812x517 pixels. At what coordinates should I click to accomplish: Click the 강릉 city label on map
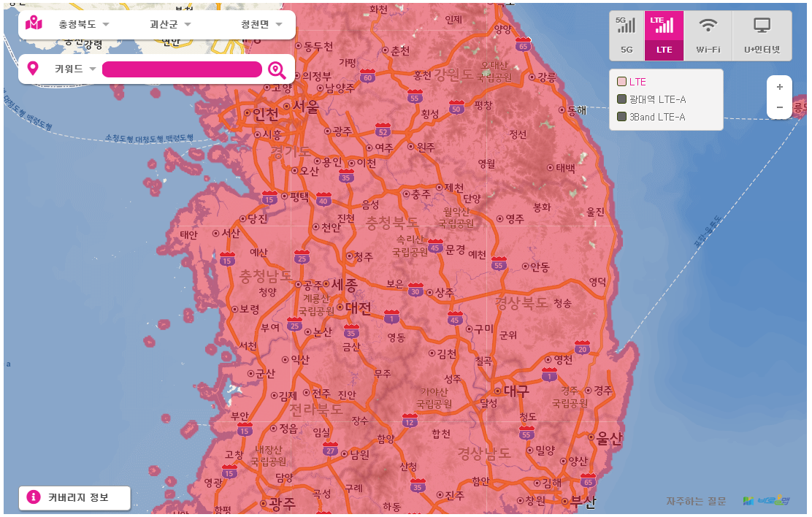[x=547, y=77]
